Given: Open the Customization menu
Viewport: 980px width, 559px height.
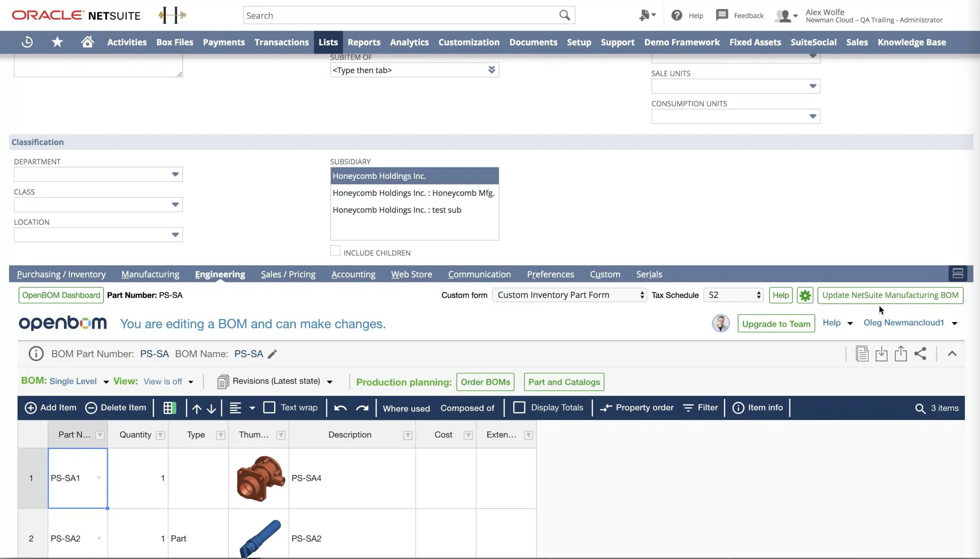Looking at the screenshot, I should pyautogui.click(x=469, y=42).
